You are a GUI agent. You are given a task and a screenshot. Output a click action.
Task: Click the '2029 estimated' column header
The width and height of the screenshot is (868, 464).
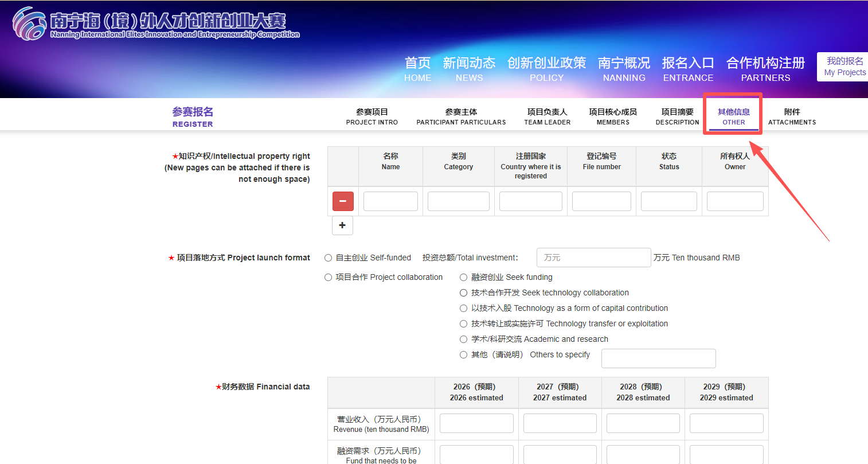[726, 392]
